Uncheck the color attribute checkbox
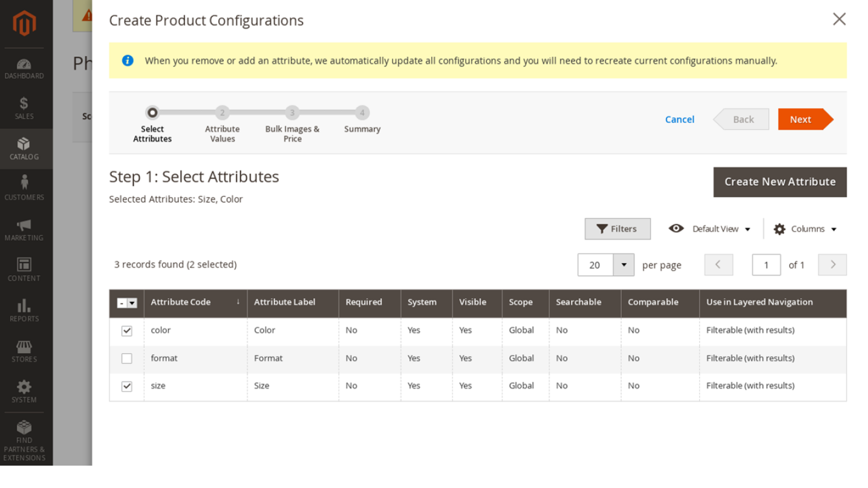Image resolution: width=868 pixels, height=488 pixels. tap(126, 331)
